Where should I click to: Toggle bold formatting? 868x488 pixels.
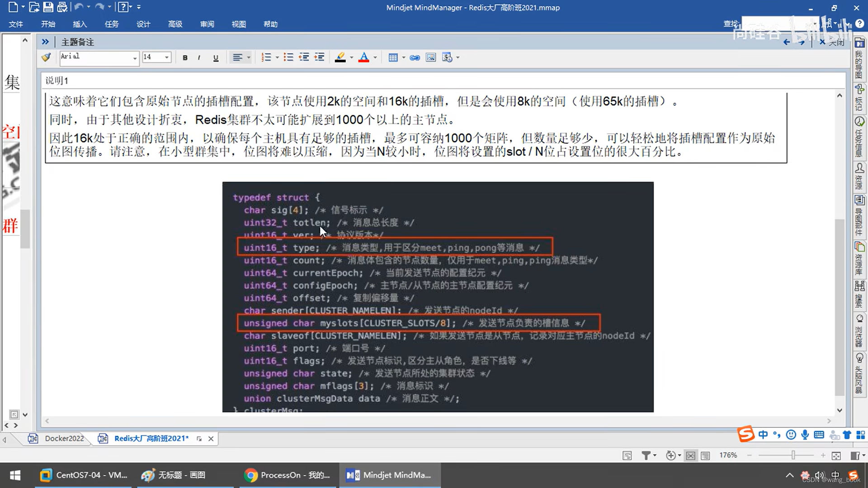[x=184, y=57]
